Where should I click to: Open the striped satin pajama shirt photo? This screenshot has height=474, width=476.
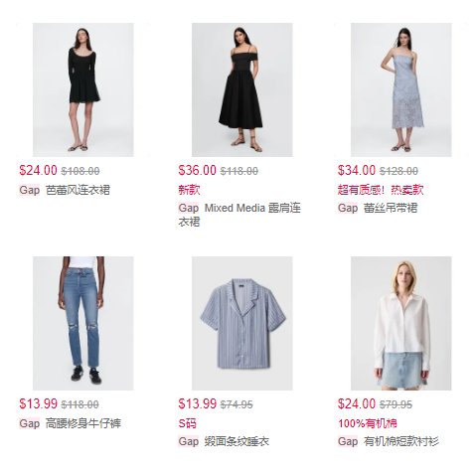pos(242,323)
